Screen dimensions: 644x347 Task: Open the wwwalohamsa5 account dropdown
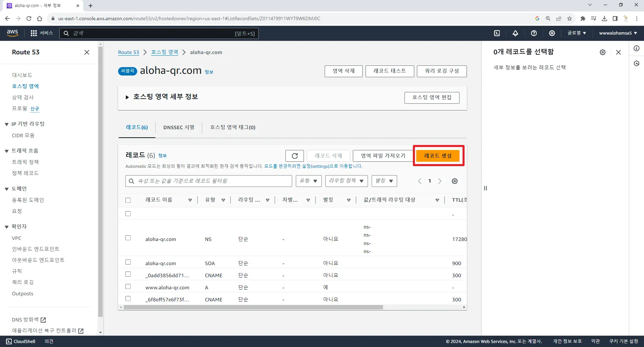click(618, 33)
